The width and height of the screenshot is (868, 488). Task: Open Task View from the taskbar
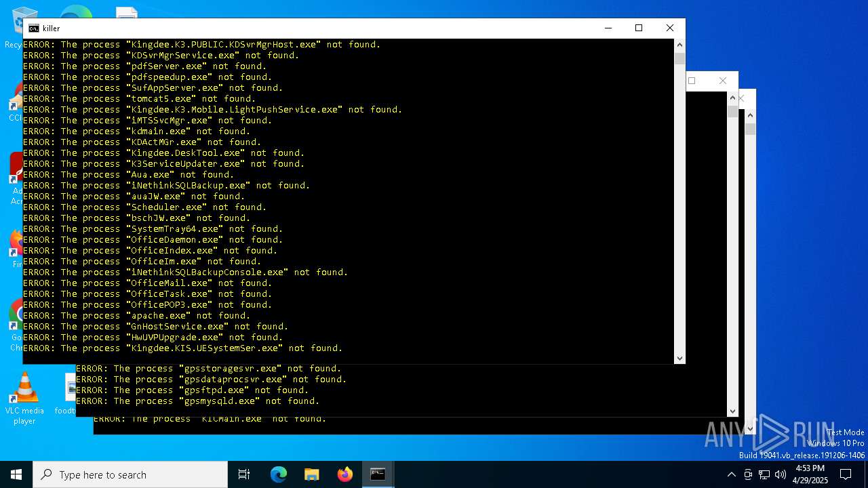(244, 474)
